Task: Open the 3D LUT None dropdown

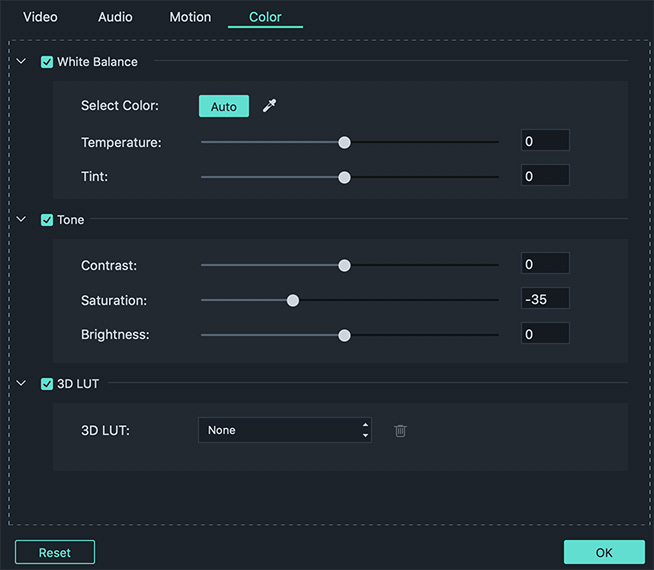Action: point(285,430)
